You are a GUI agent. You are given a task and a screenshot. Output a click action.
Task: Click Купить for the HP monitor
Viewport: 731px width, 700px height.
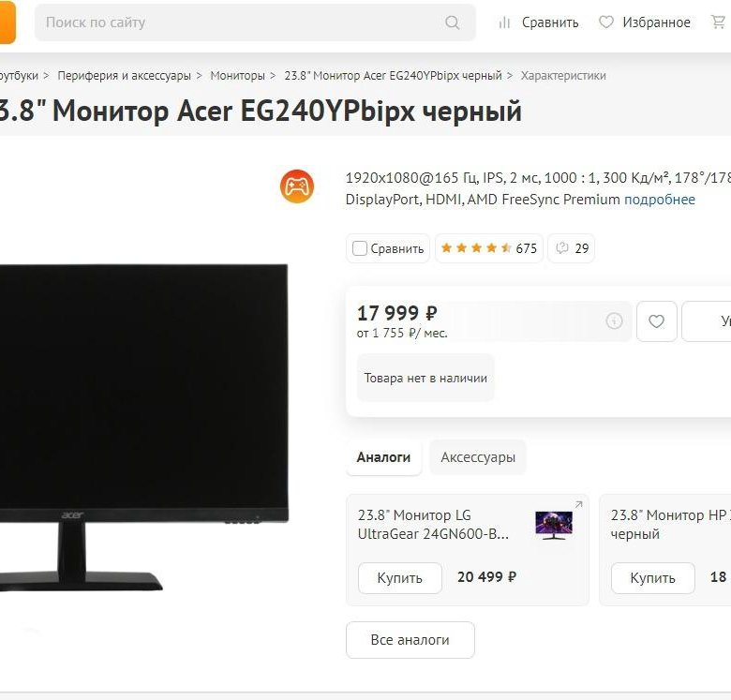point(652,578)
